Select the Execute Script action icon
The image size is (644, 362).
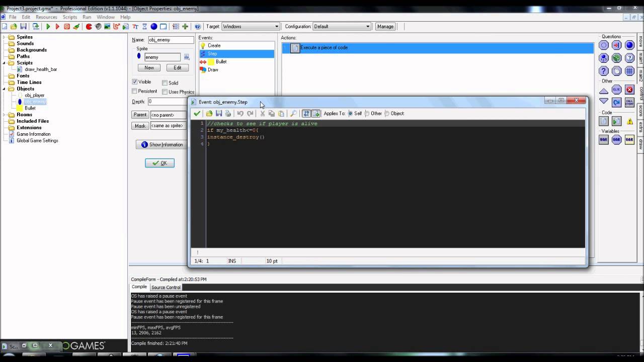[x=617, y=122]
